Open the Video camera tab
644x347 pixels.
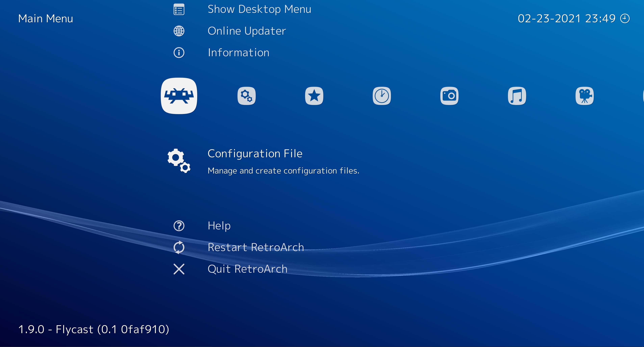pyautogui.click(x=585, y=96)
